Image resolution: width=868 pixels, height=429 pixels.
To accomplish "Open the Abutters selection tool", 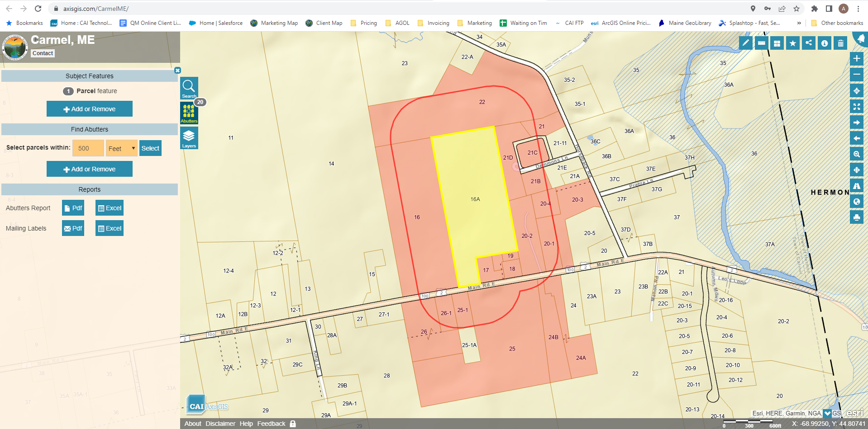I will click(x=189, y=112).
